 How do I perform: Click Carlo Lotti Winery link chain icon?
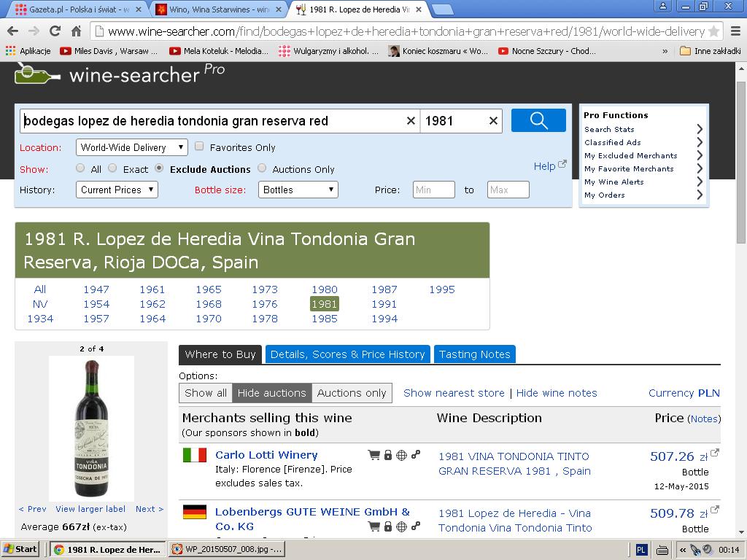coord(416,455)
